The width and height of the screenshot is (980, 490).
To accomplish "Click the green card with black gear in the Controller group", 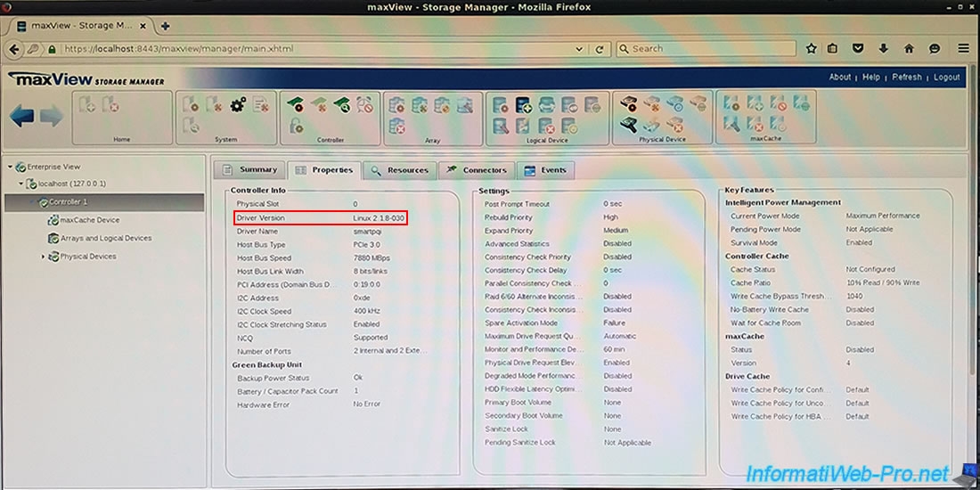I will point(295,104).
